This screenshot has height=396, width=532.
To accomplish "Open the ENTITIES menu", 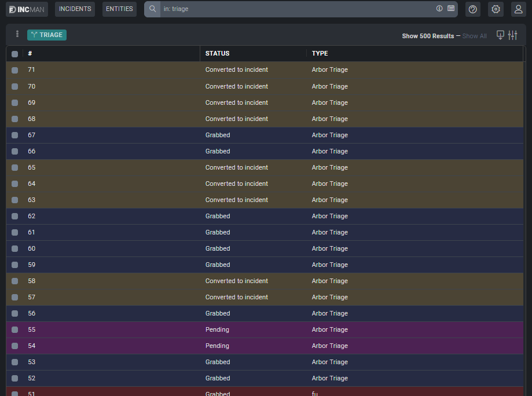I will click(x=119, y=9).
